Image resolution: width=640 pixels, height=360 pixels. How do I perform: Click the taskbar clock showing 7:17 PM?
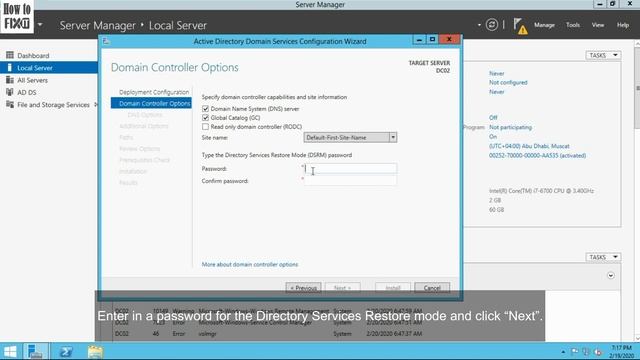621,351
